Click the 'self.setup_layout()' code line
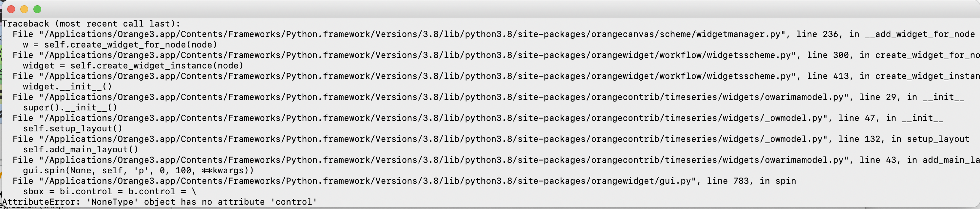Viewport: 980px width, 209px height. pyautogui.click(x=73, y=128)
